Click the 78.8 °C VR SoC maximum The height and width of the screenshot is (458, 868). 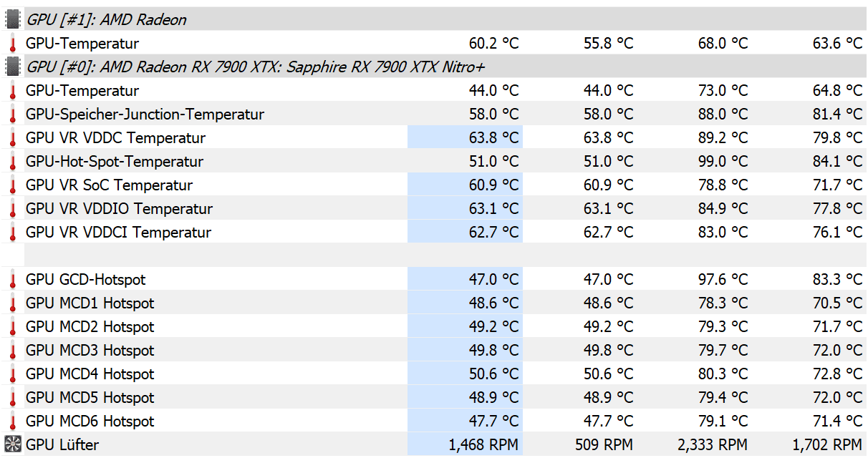(x=723, y=185)
